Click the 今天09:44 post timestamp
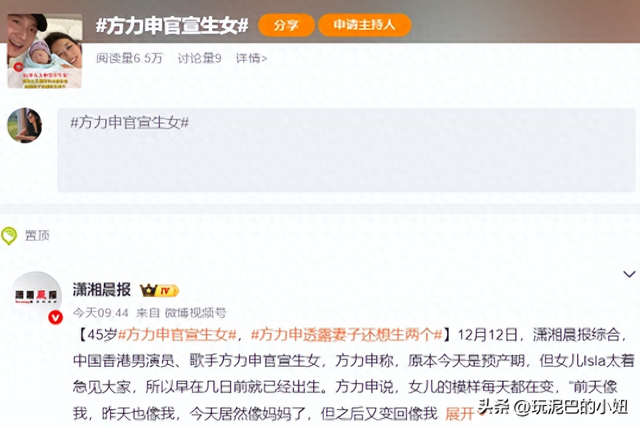This screenshot has width=640, height=427. click(101, 313)
